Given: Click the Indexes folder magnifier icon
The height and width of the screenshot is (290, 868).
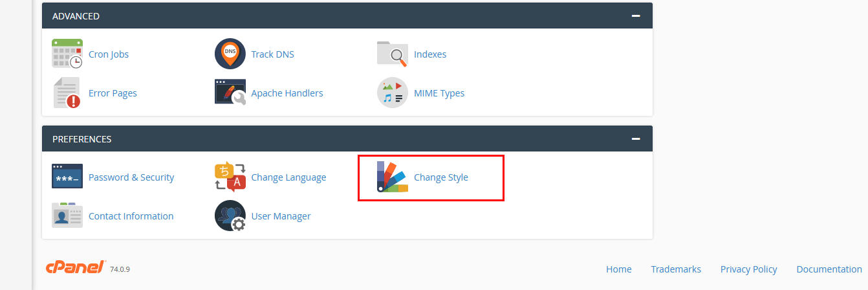Looking at the screenshot, I should (x=393, y=54).
